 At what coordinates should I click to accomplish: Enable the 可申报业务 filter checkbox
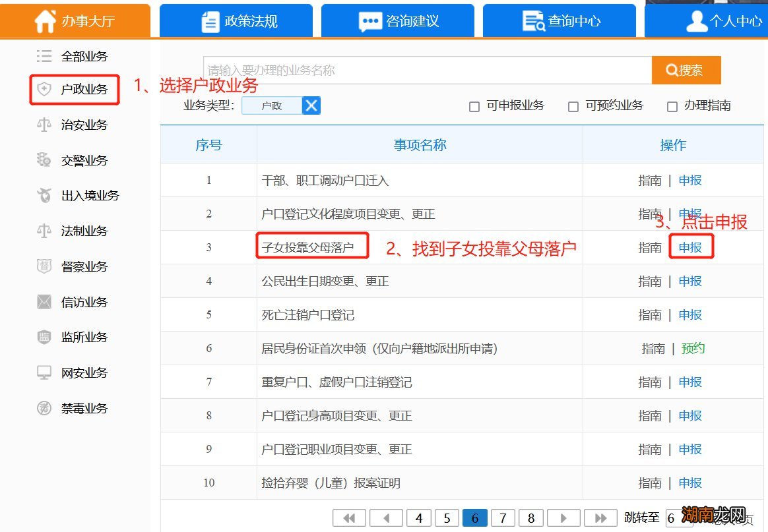coord(474,106)
